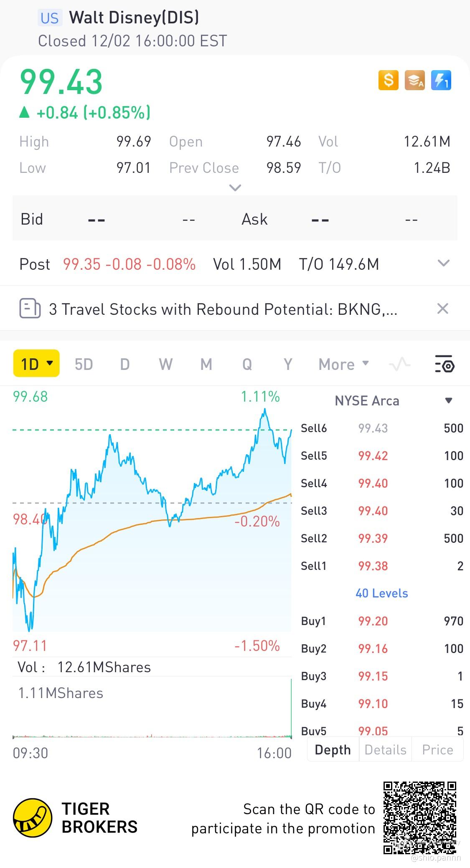This screenshot has width=470, height=868.
Task: Dismiss the travel stocks news banner
Action: pyautogui.click(x=442, y=309)
